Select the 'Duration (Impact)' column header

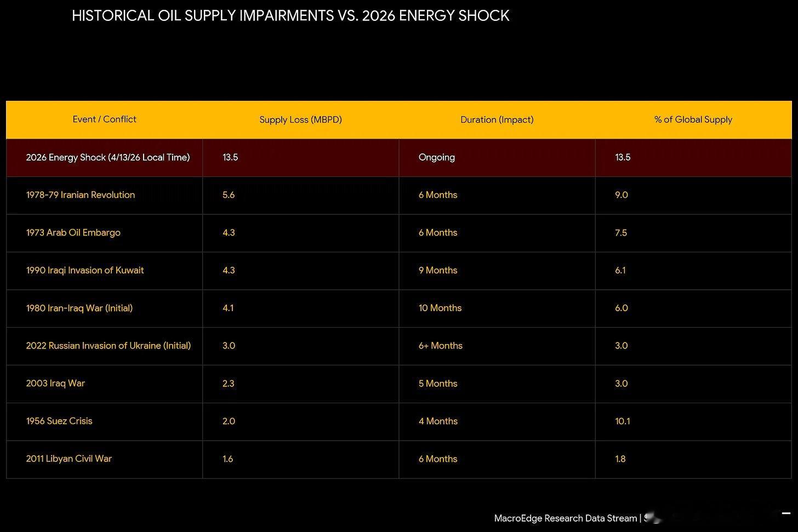coord(497,119)
